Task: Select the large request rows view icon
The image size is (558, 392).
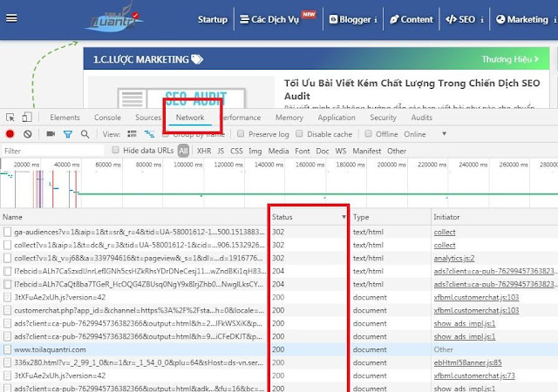Action: (132, 134)
